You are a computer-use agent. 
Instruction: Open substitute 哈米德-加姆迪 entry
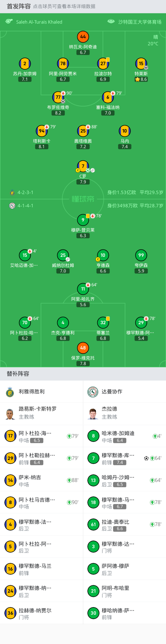coord(125,436)
